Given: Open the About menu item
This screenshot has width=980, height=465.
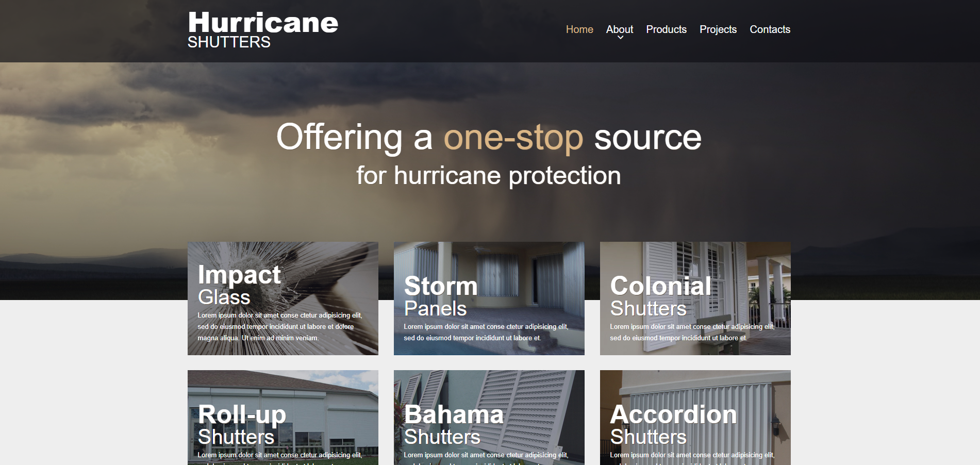Looking at the screenshot, I should 619,29.
